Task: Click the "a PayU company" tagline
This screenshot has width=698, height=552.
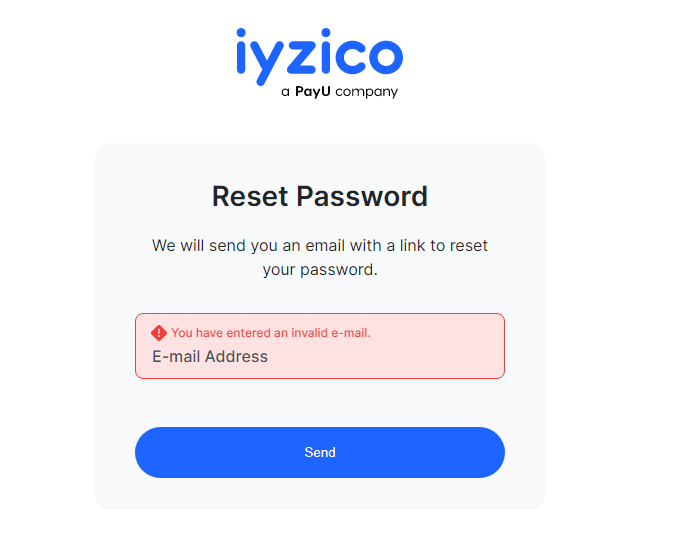Action: pyautogui.click(x=339, y=92)
